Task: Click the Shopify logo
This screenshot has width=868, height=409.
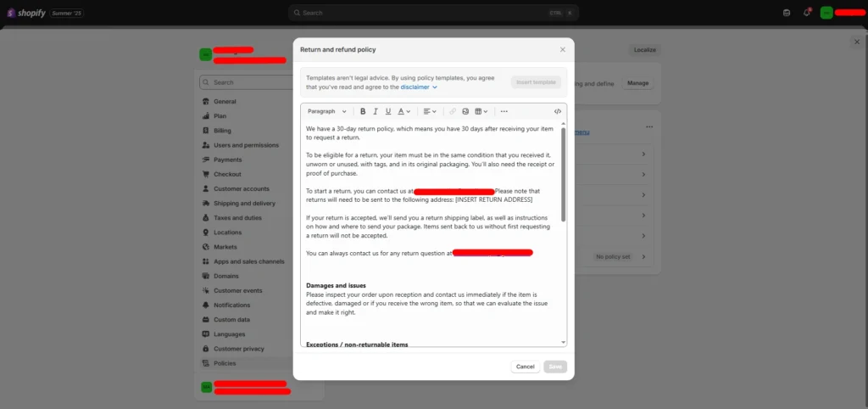Action: click(x=26, y=13)
